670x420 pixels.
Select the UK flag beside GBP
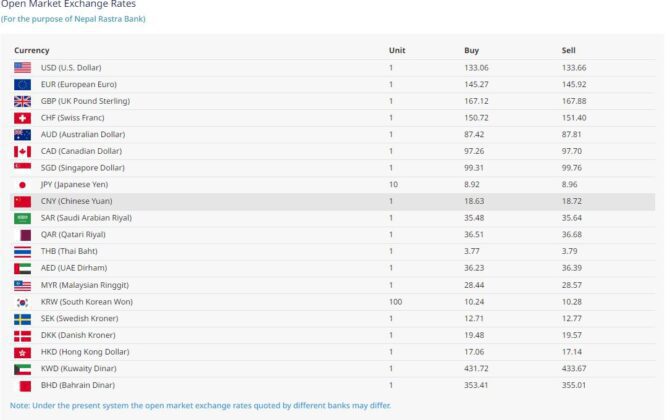(x=22, y=101)
